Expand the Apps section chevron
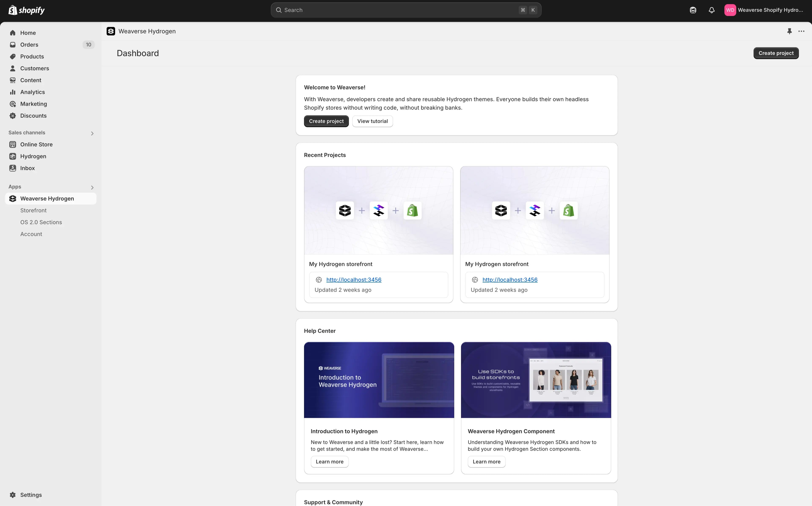The width and height of the screenshot is (812, 506). click(92, 187)
